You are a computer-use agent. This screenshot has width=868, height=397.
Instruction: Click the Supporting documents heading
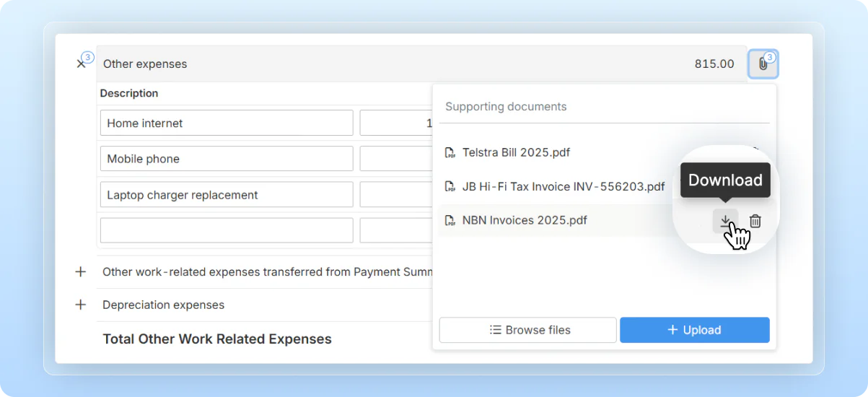tap(506, 107)
